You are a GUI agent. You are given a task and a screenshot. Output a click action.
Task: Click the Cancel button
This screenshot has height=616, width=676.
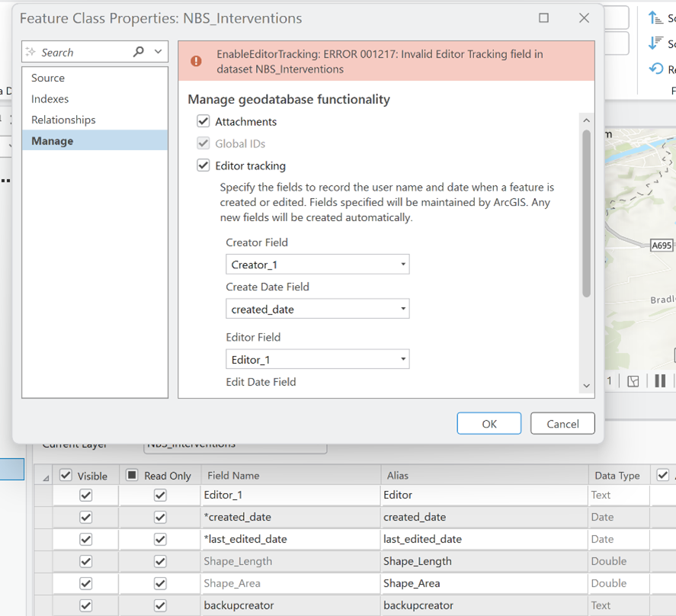(x=562, y=424)
